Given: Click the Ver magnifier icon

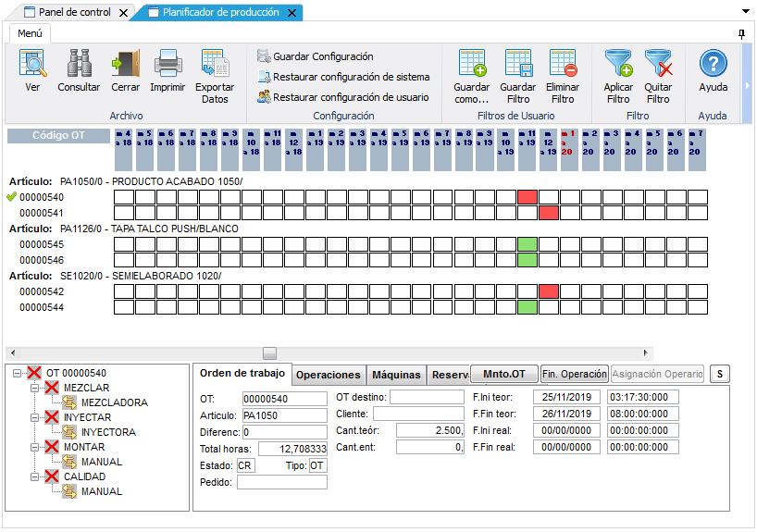Looking at the screenshot, I should (33, 66).
